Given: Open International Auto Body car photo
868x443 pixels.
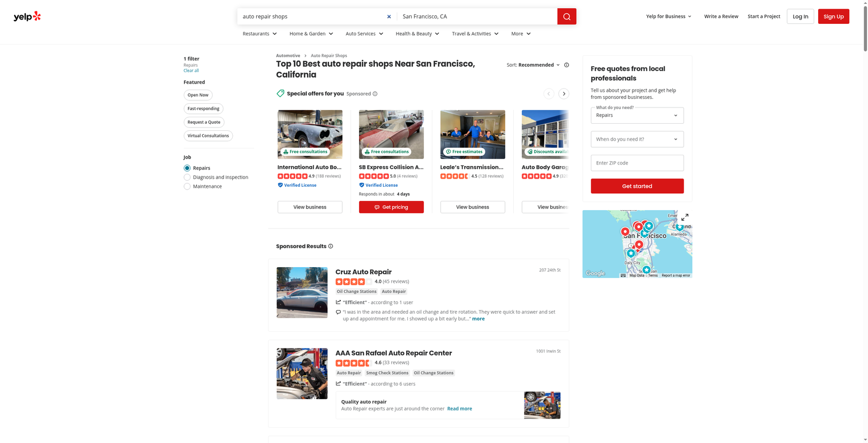Looking at the screenshot, I should click(x=310, y=134).
